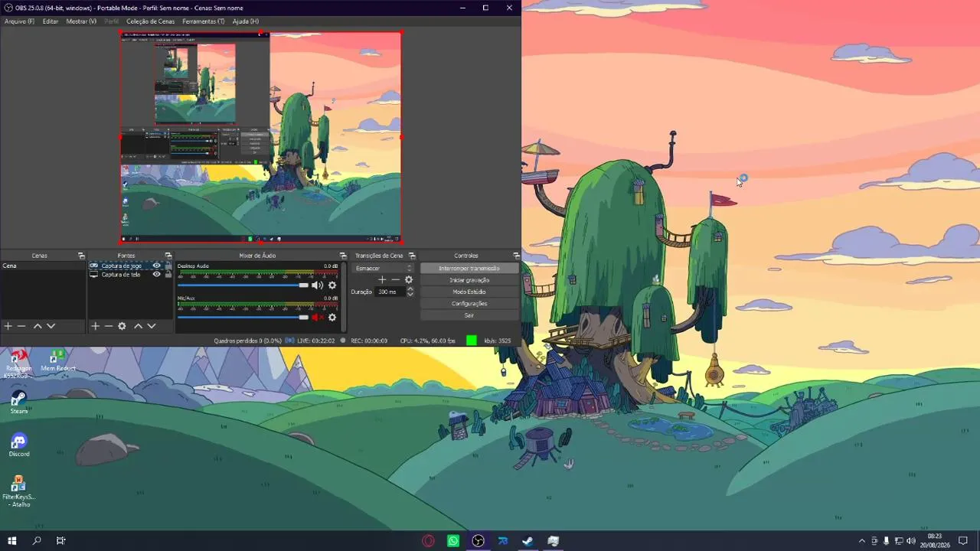This screenshot has width=980, height=551.
Task: Add a scene transition with the plus icon
Action: pos(382,280)
